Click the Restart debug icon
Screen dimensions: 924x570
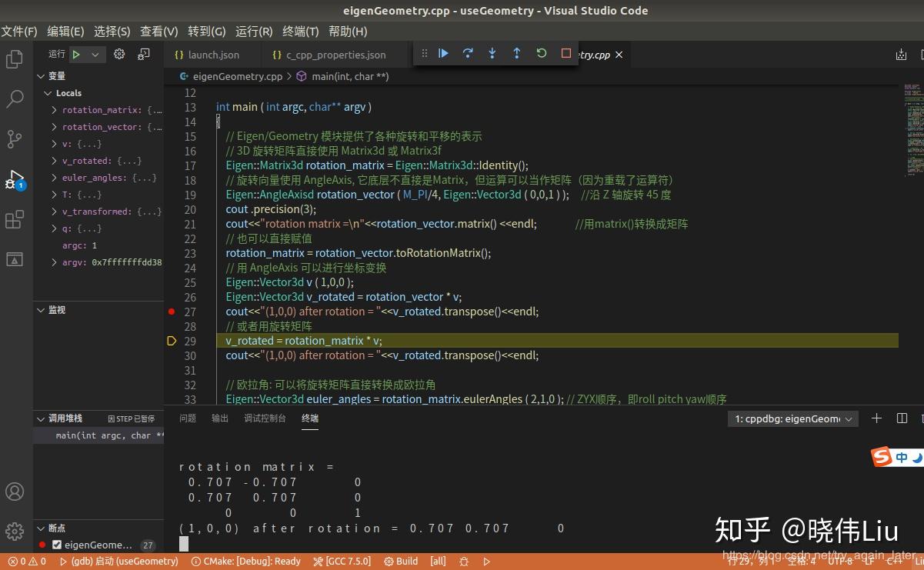tap(542, 53)
